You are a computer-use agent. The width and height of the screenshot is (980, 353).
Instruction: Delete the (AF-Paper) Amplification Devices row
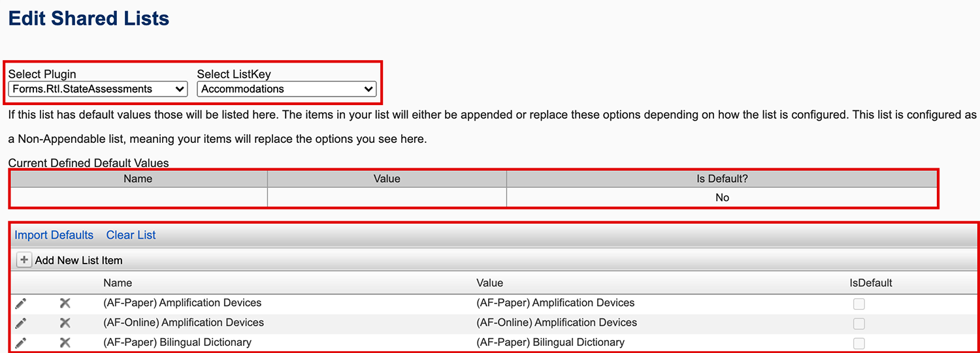65,303
